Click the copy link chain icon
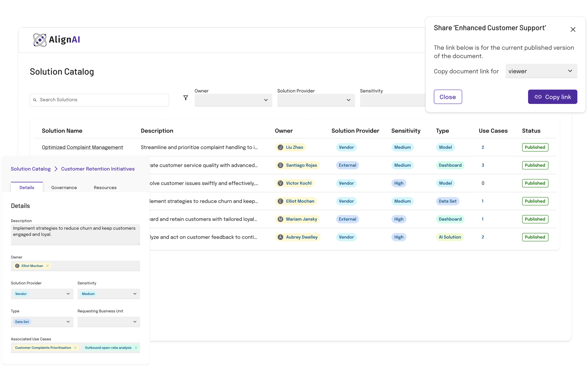Image resolution: width=588 pixels, height=381 pixels. pos(538,97)
